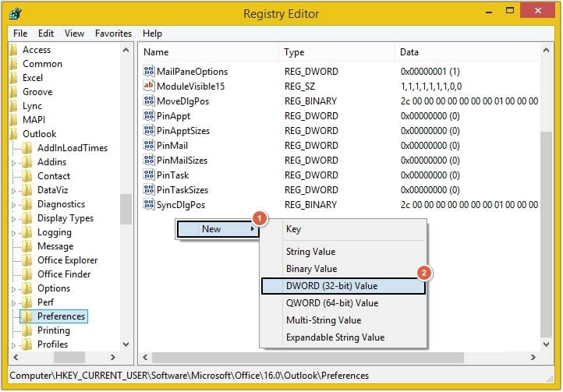Sort by the Data column header
Screen dimensions: 563x392
pos(467,52)
